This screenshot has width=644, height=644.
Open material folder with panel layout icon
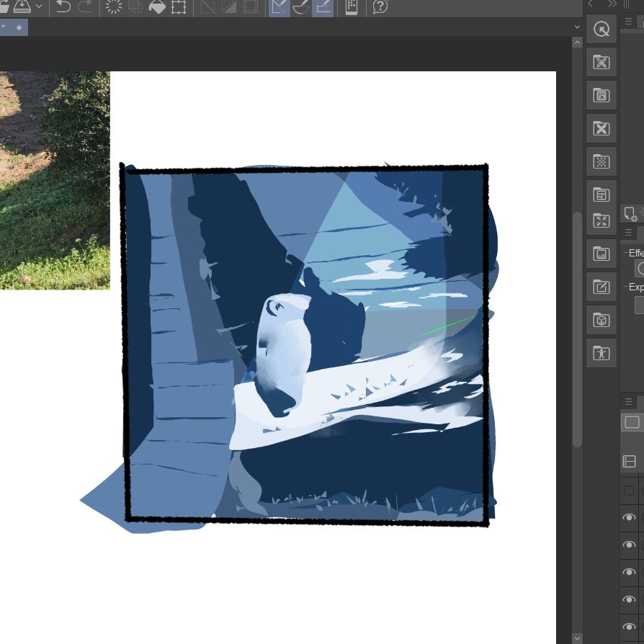[601, 194]
